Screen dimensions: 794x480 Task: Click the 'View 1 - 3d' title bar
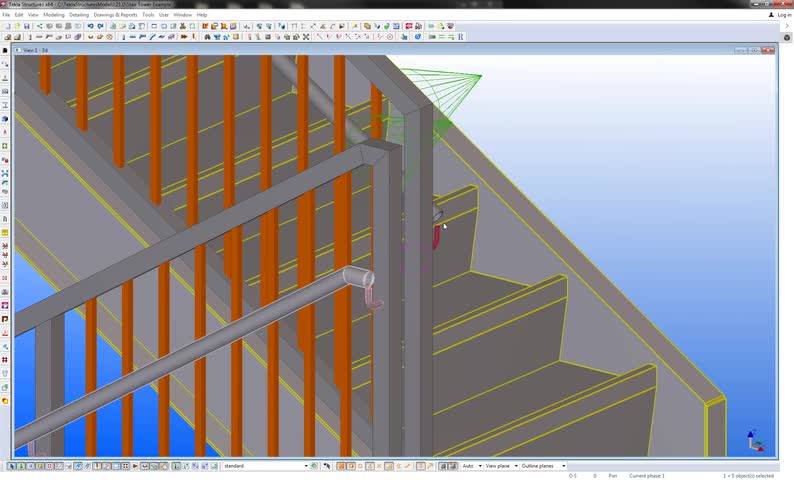pyautogui.click(x=395, y=50)
